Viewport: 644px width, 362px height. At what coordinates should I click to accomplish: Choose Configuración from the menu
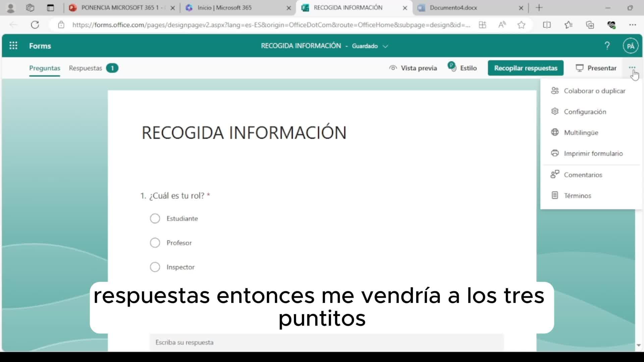click(x=585, y=112)
